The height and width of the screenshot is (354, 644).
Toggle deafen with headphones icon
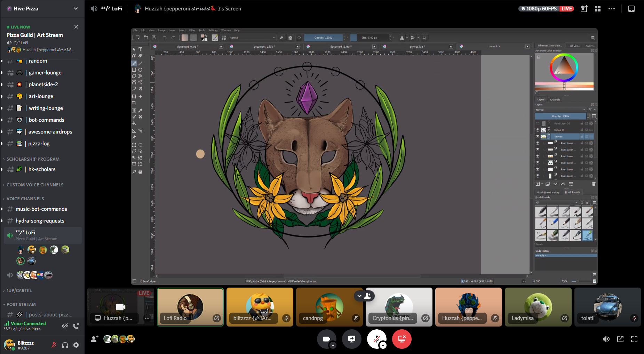coord(65,345)
